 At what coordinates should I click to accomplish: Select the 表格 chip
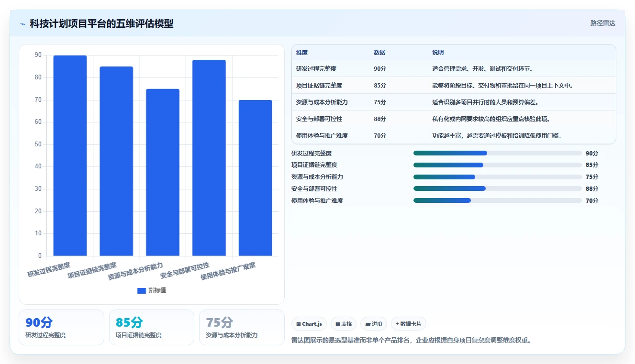coord(344,324)
